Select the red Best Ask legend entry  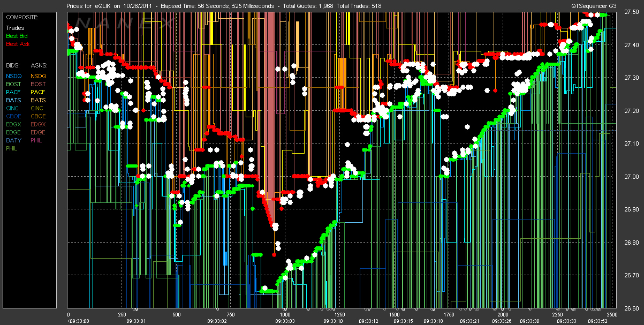point(18,43)
